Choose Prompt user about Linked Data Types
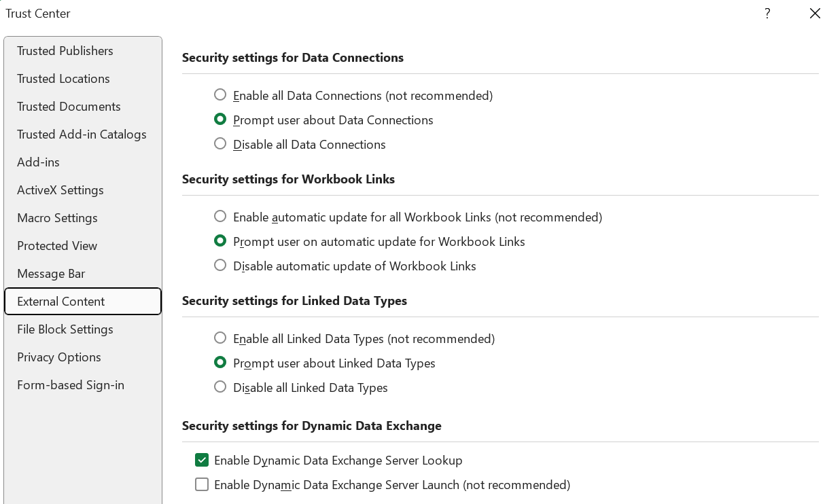 (x=220, y=362)
